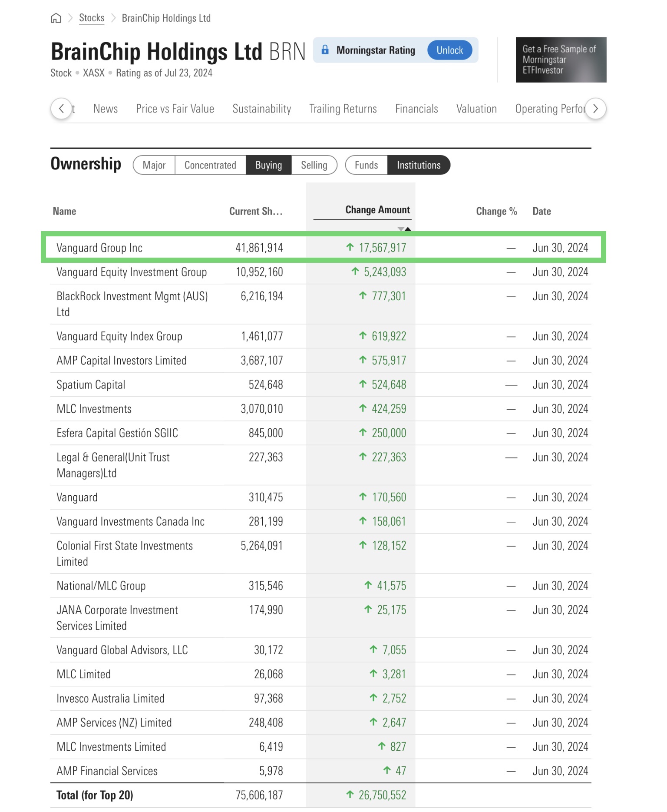Click the up arrow beside 41,575

pyautogui.click(x=368, y=585)
